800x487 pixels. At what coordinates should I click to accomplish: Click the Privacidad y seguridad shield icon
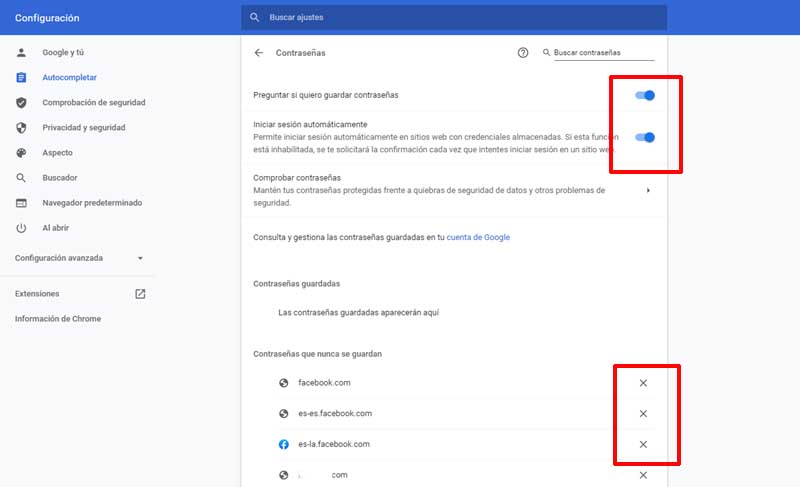coord(21,128)
